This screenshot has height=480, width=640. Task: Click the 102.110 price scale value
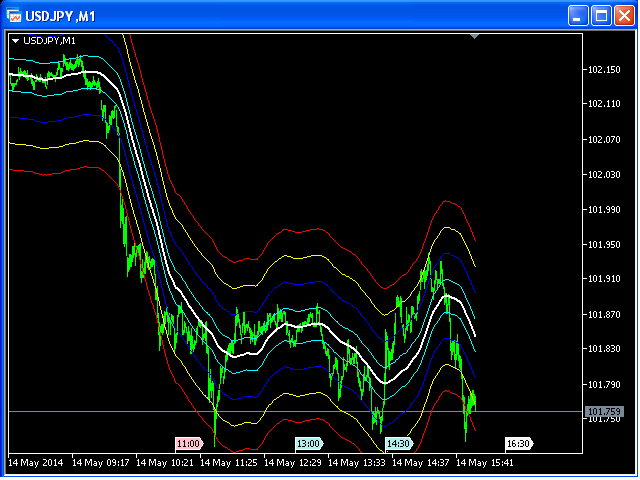[x=604, y=104]
